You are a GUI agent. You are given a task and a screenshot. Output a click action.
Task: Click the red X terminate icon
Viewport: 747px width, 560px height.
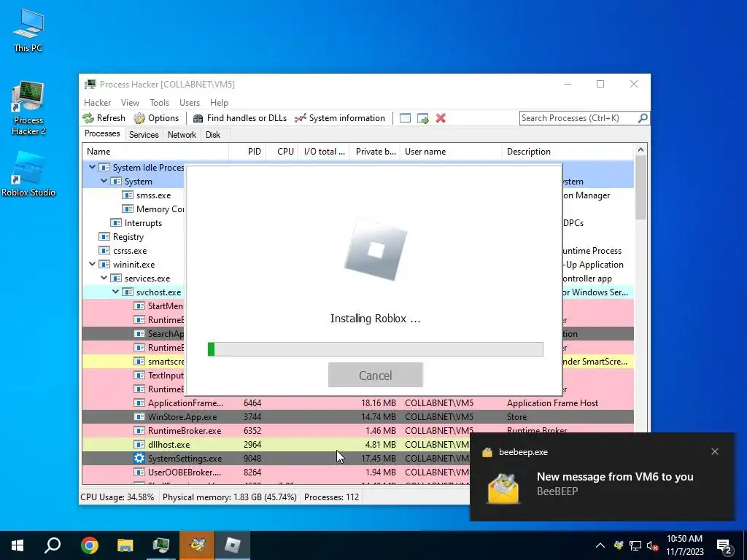[x=441, y=118]
